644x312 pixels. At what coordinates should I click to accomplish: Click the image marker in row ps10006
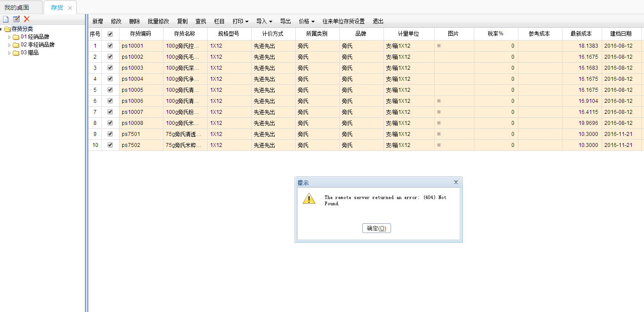pyautogui.click(x=439, y=101)
